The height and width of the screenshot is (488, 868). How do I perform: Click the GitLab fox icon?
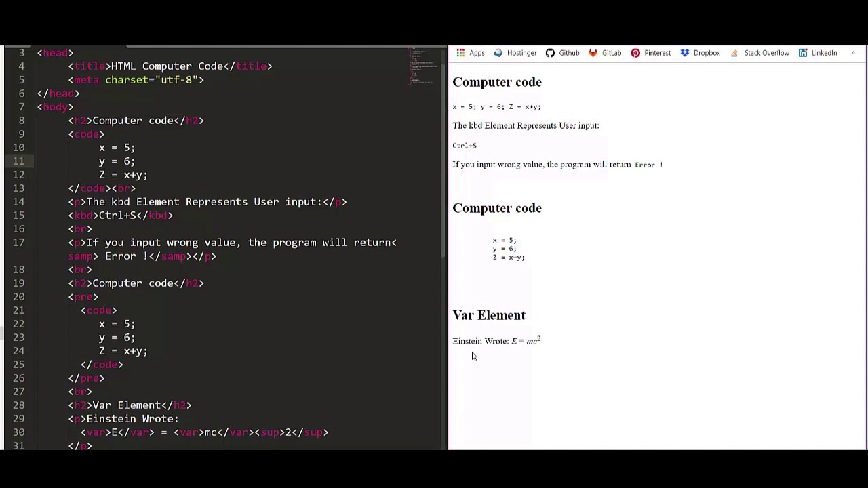click(x=593, y=53)
